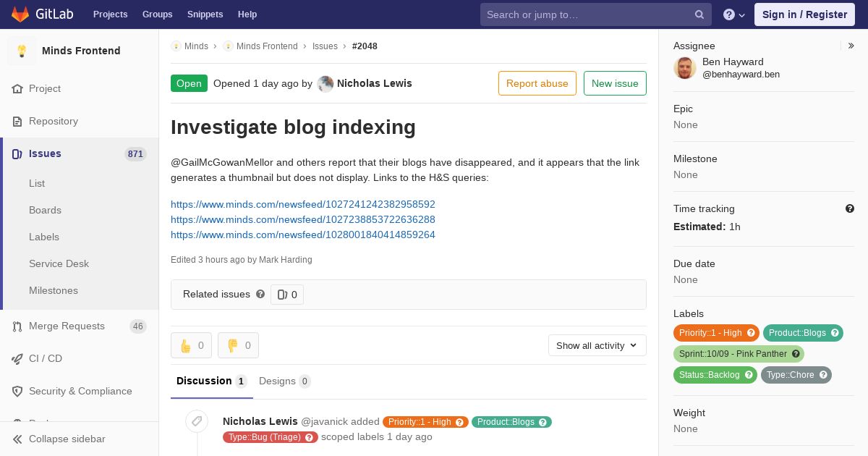Switch to the Designs tab
The width and height of the screenshot is (868, 456).
click(285, 381)
